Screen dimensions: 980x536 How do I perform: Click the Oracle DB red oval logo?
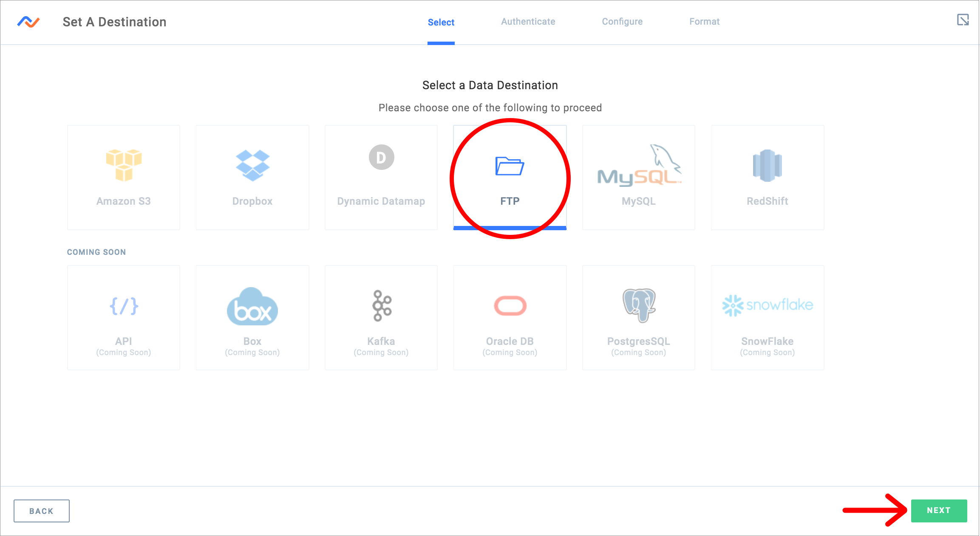pyautogui.click(x=510, y=306)
